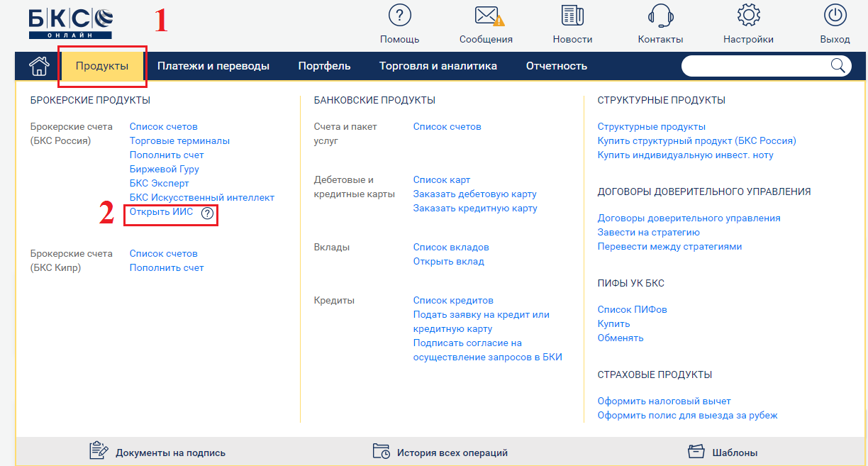Click the Помощь question mark icon
Screen dimensions: 868x466
pos(400,16)
